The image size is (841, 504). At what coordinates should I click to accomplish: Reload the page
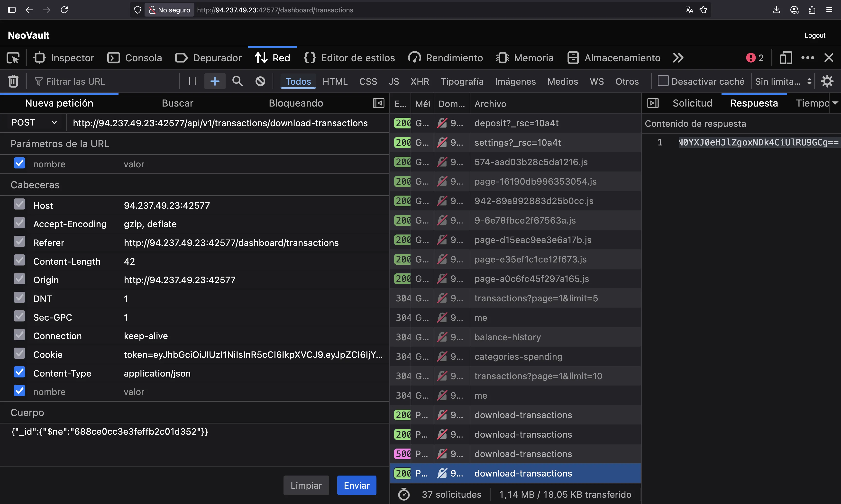pyautogui.click(x=64, y=10)
